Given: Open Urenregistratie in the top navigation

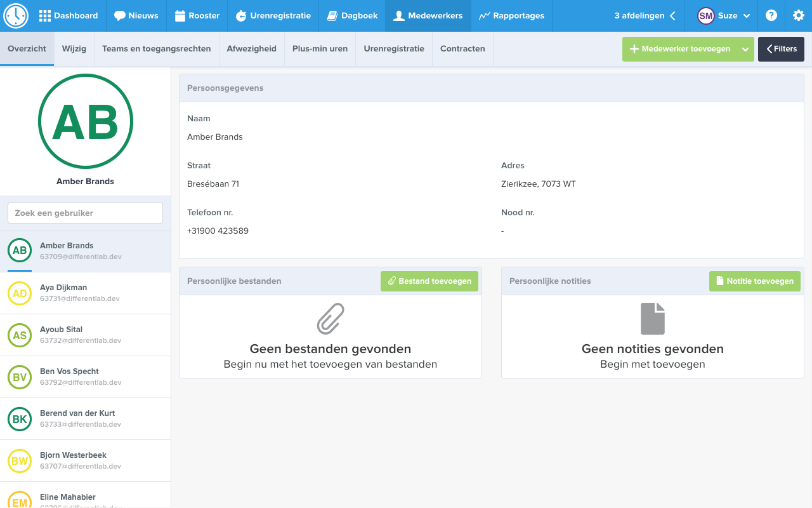Looking at the screenshot, I should point(273,16).
